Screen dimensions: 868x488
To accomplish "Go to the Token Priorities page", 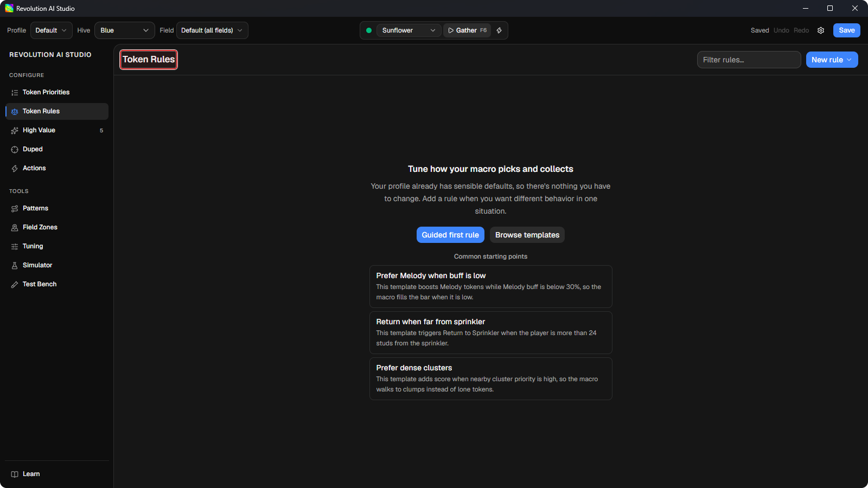I will (x=57, y=92).
